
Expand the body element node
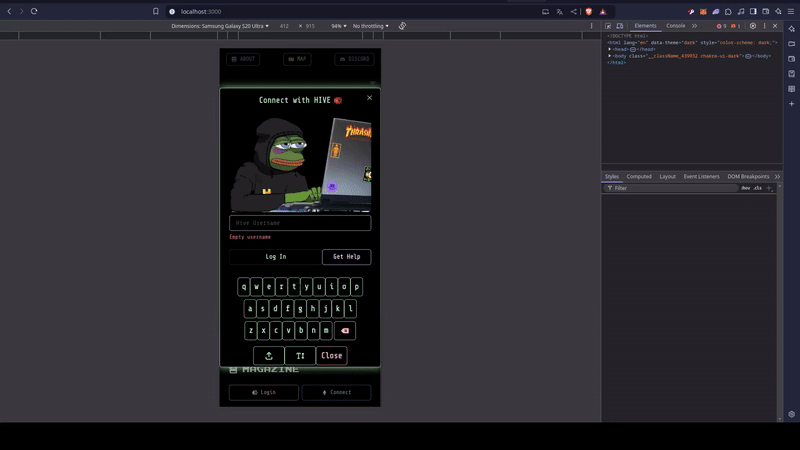point(610,56)
